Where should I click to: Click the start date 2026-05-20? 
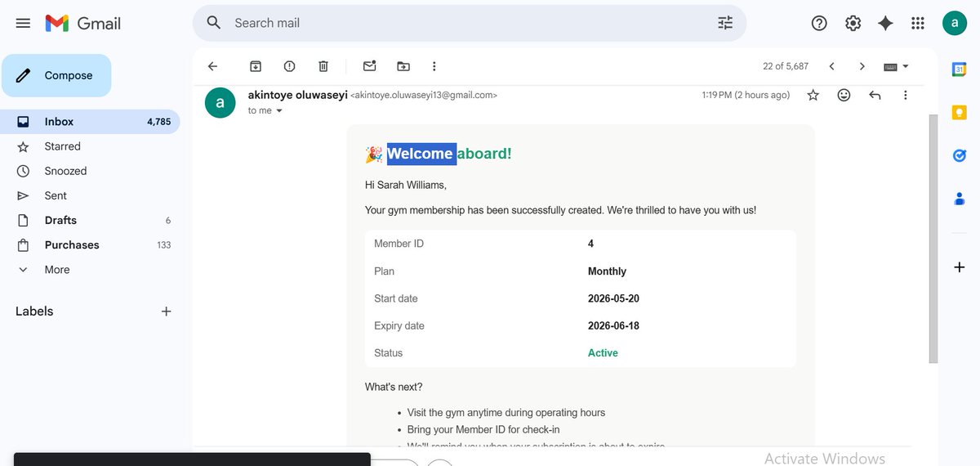[613, 298]
